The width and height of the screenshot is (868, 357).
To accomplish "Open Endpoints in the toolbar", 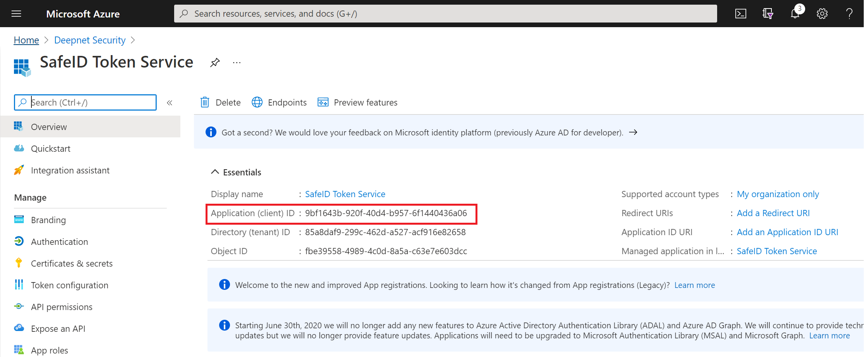I will (x=279, y=102).
